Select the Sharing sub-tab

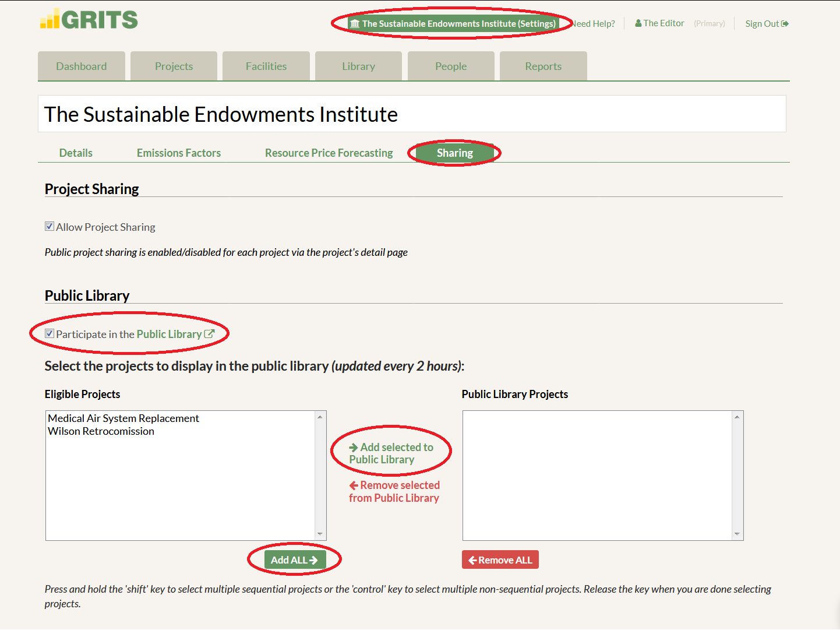[455, 153]
